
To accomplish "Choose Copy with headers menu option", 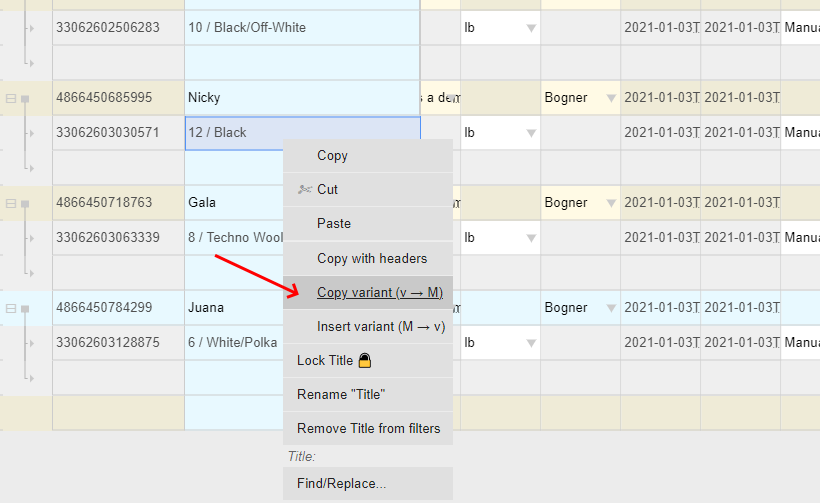I will coord(371,259).
